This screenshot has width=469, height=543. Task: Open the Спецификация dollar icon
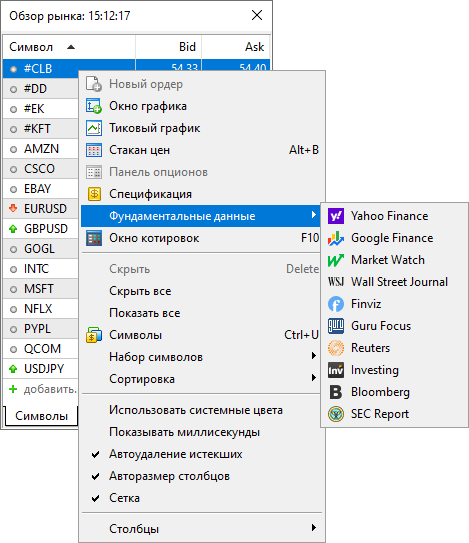94,194
